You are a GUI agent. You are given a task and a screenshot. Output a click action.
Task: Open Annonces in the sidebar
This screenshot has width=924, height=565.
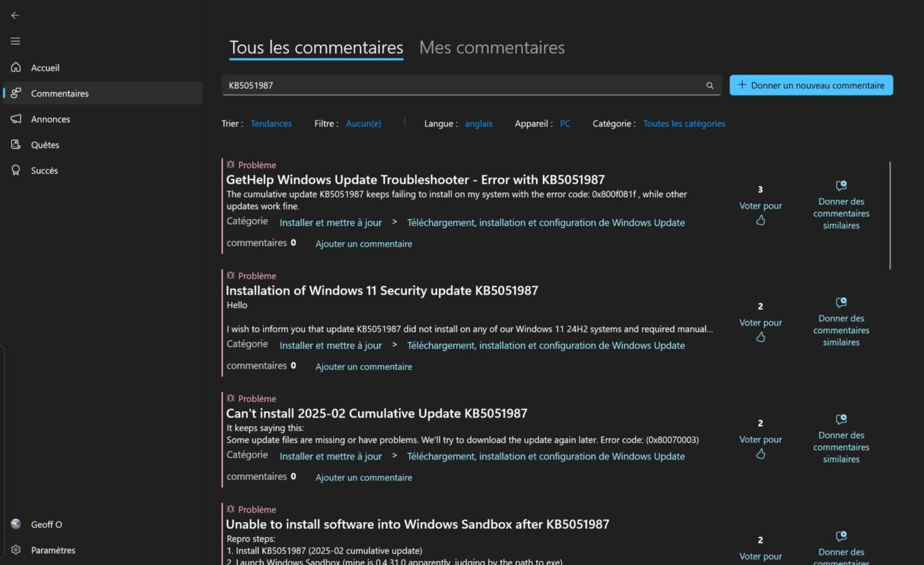coord(50,119)
